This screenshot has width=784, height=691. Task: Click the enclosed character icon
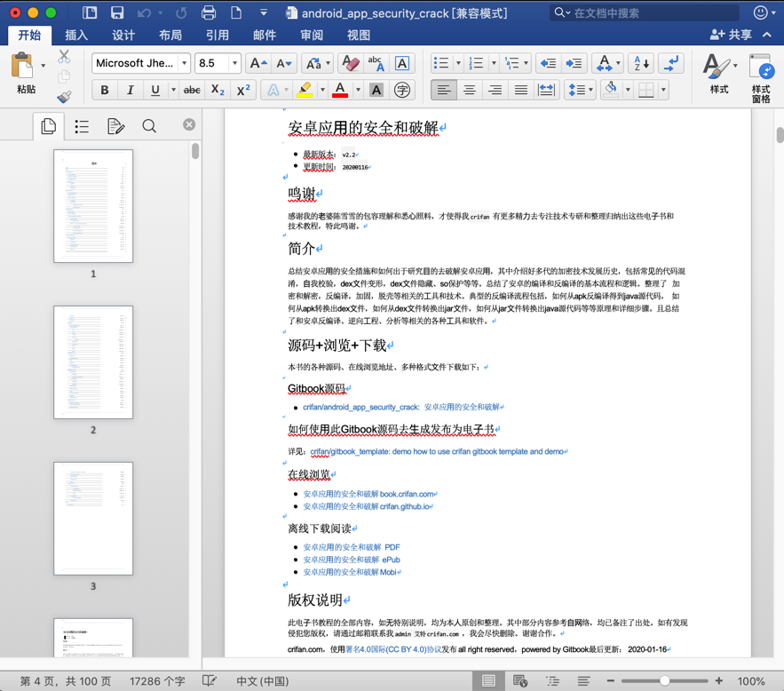point(402,90)
